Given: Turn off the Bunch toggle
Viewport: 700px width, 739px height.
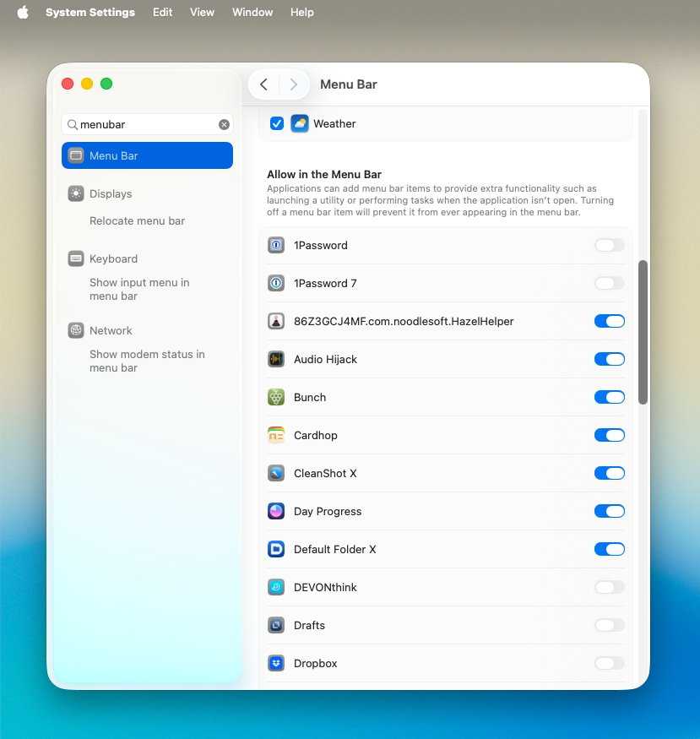Looking at the screenshot, I should [609, 397].
